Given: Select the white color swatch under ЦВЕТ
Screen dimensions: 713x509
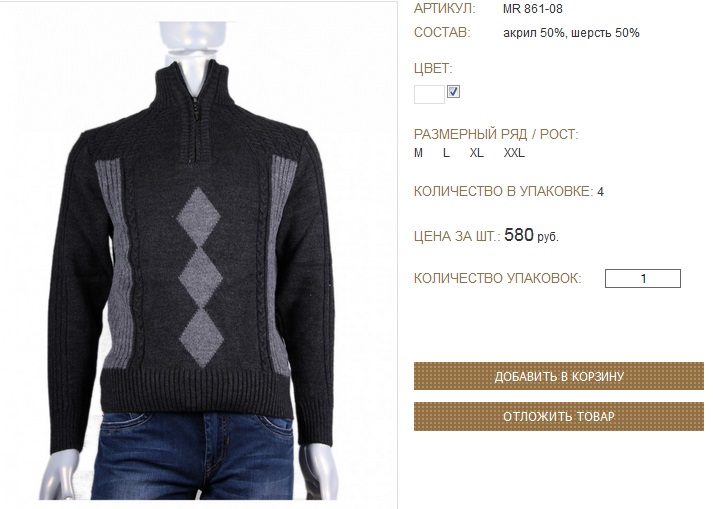Looking at the screenshot, I should pos(429,94).
